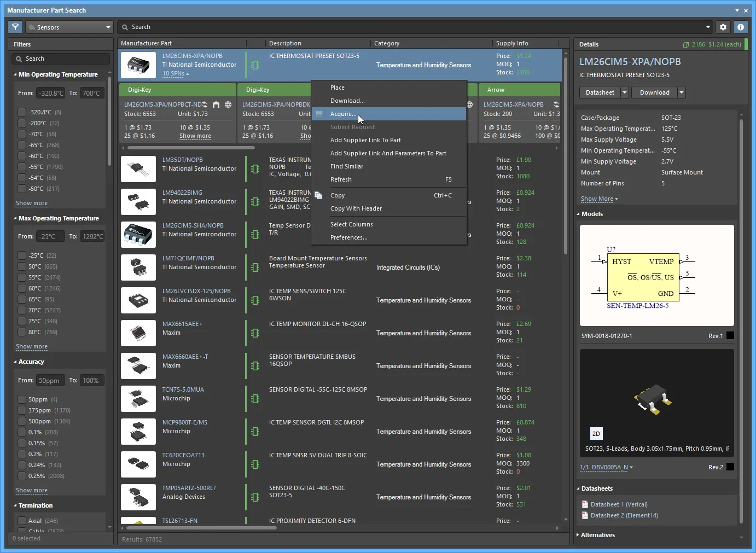Open the search history dropdown arrow

(708, 27)
